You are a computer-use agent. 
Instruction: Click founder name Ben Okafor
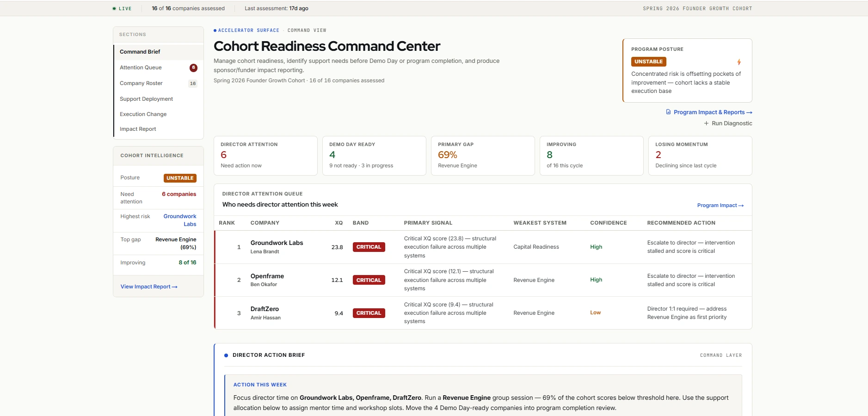(264, 284)
